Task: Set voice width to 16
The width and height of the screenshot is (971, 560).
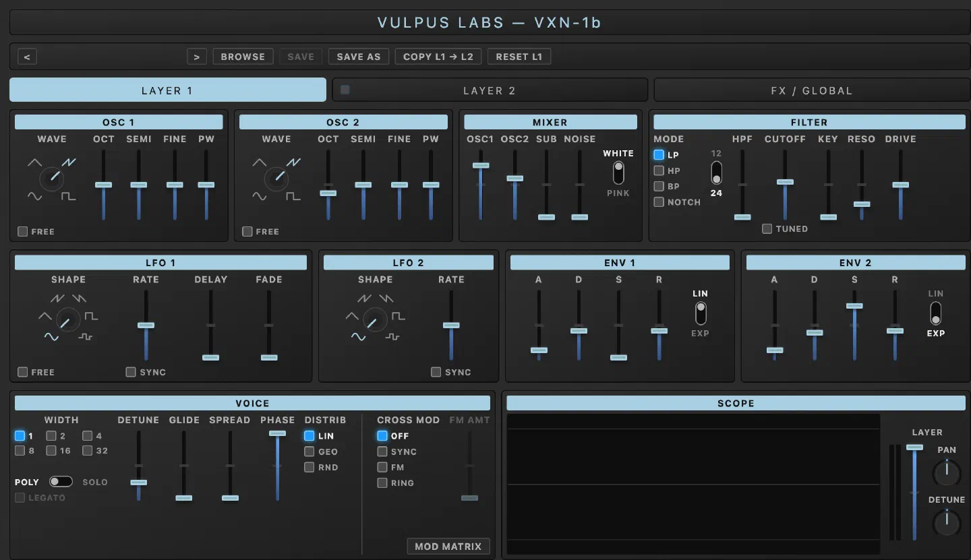Action: click(x=51, y=451)
